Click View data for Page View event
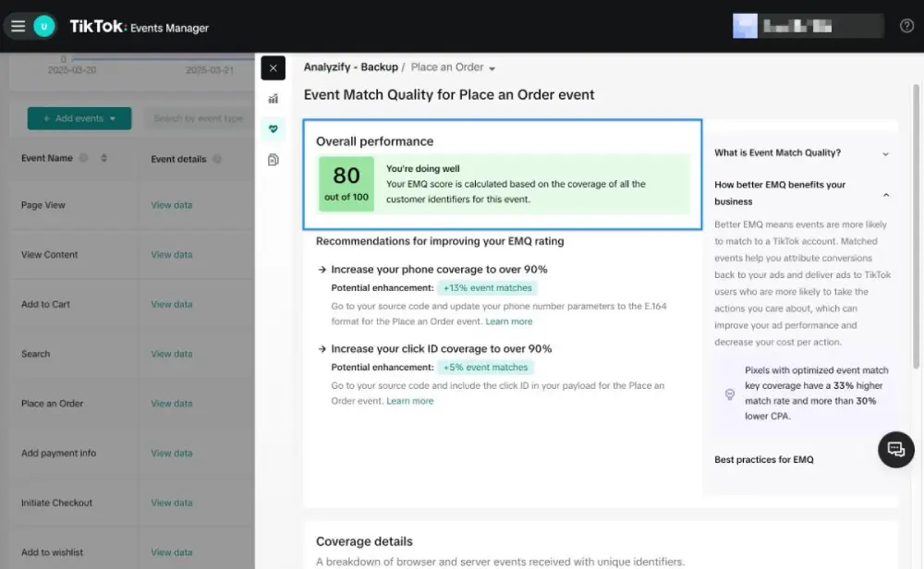Screen dimensions: 924x569 pos(171,204)
